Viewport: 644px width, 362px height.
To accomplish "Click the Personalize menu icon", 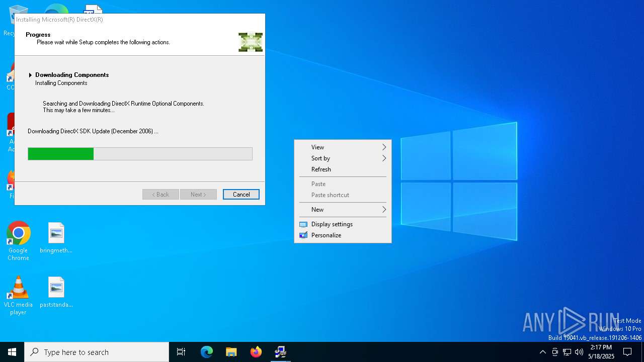I will (x=303, y=235).
